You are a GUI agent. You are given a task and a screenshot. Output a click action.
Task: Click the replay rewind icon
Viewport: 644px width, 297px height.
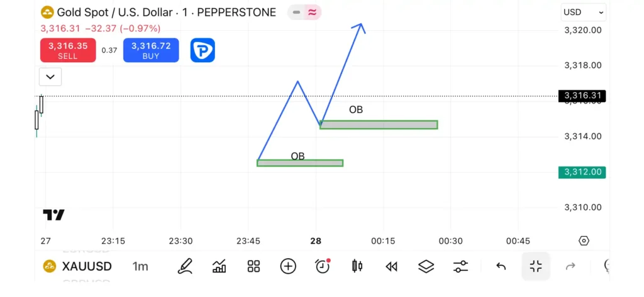[391, 267]
